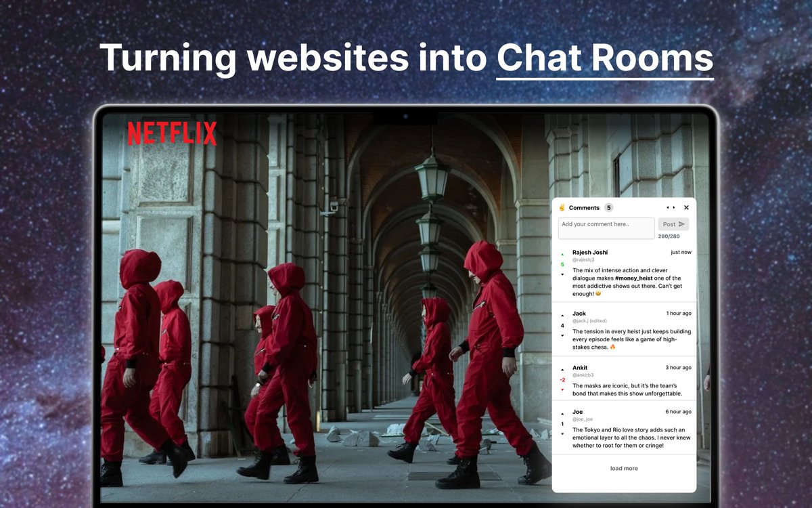Click the Tokyo and Rio love story comment text
Viewport: 812px width, 508px height.
(631, 438)
